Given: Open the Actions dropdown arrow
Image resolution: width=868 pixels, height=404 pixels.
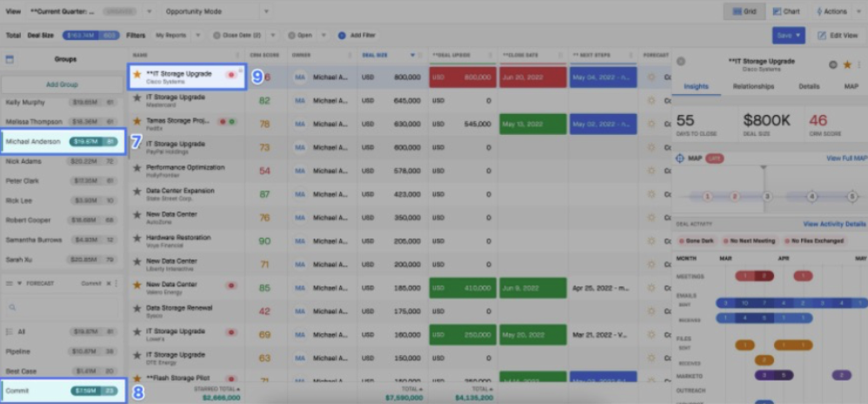Looking at the screenshot, I should [x=858, y=11].
